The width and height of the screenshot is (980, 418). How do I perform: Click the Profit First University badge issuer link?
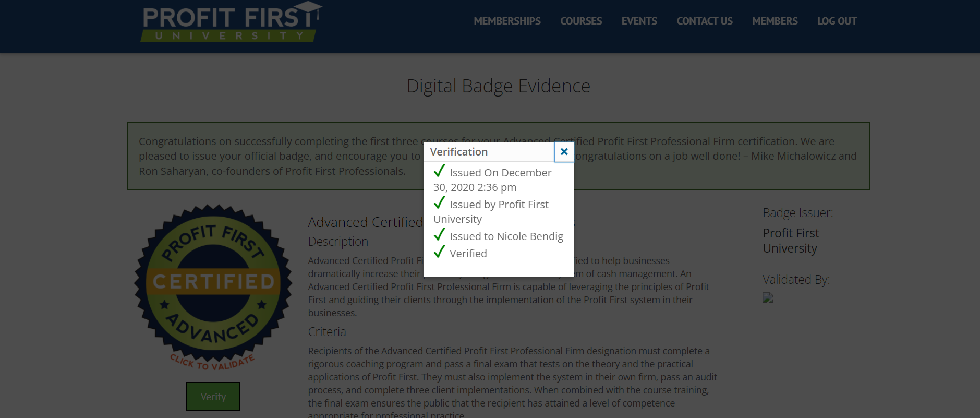point(791,241)
